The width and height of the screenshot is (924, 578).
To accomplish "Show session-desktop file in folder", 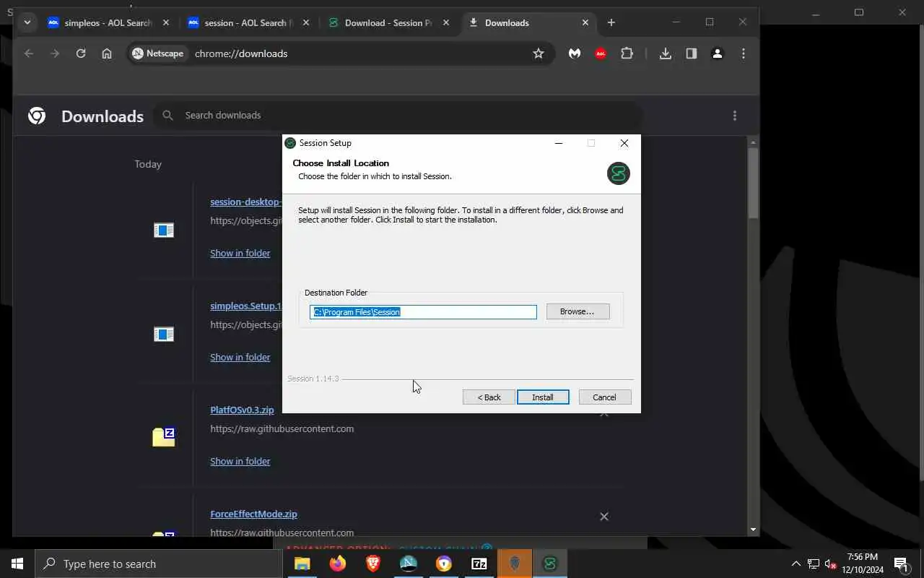I will coord(240,253).
